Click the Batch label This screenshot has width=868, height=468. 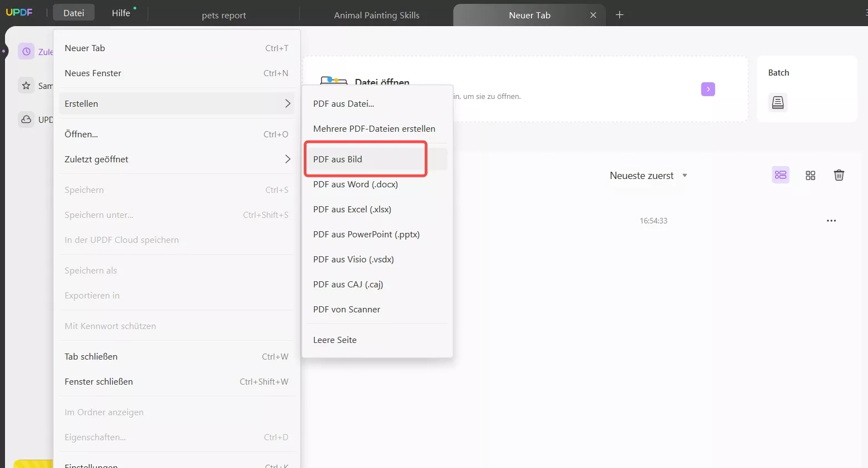pyautogui.click(x=778, y=72)
